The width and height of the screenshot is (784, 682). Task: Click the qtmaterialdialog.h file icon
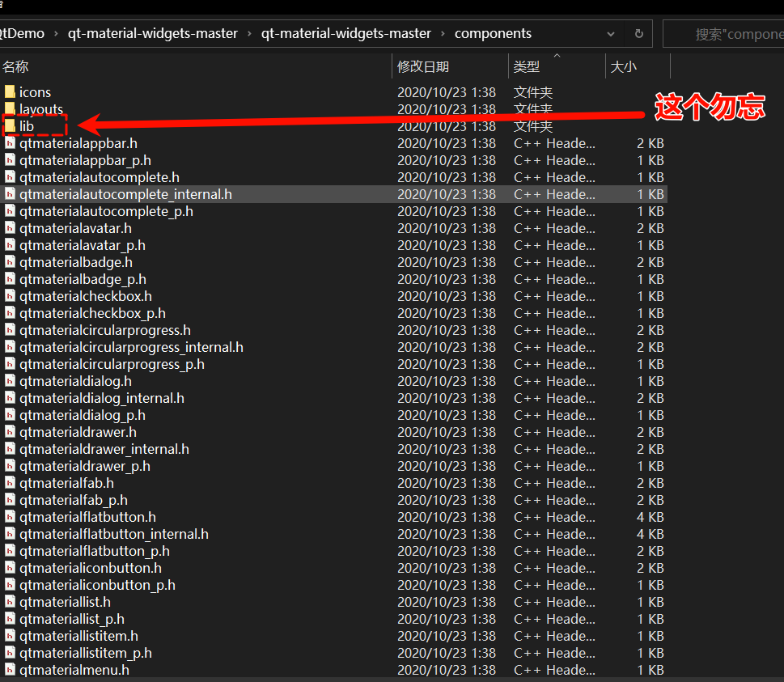10,382
